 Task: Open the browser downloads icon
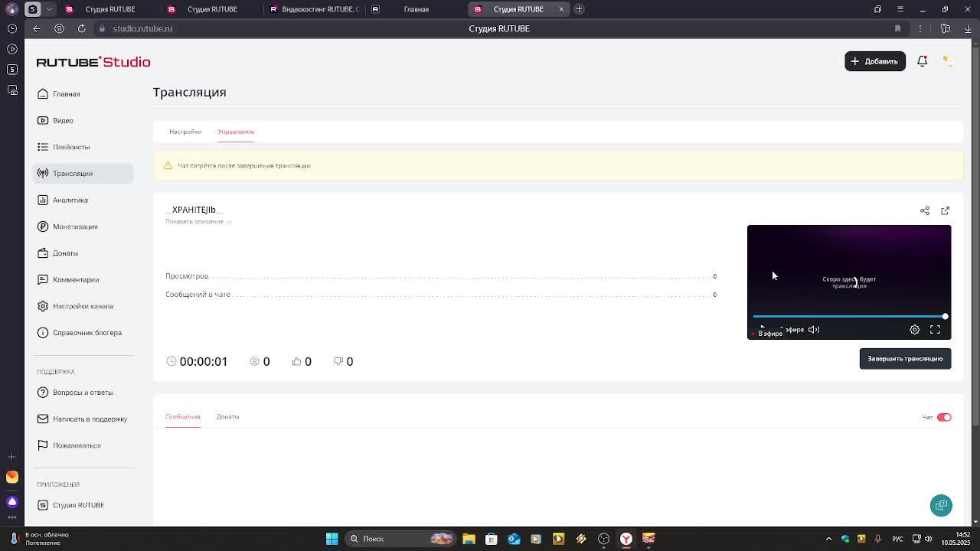click(968, 28)
